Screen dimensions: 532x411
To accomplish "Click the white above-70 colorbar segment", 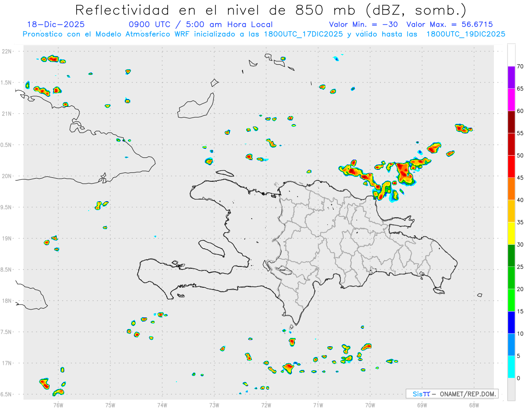I will click(x=511, y=55).
